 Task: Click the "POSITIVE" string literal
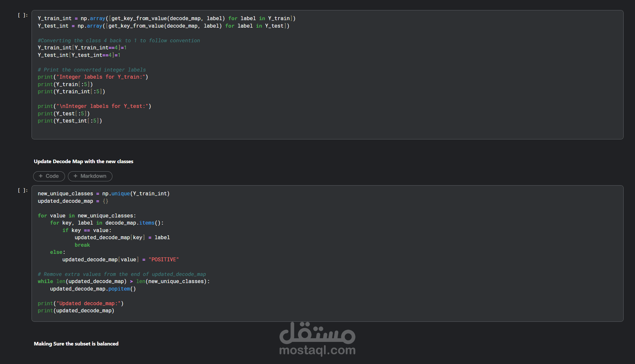tap(163, 260)
